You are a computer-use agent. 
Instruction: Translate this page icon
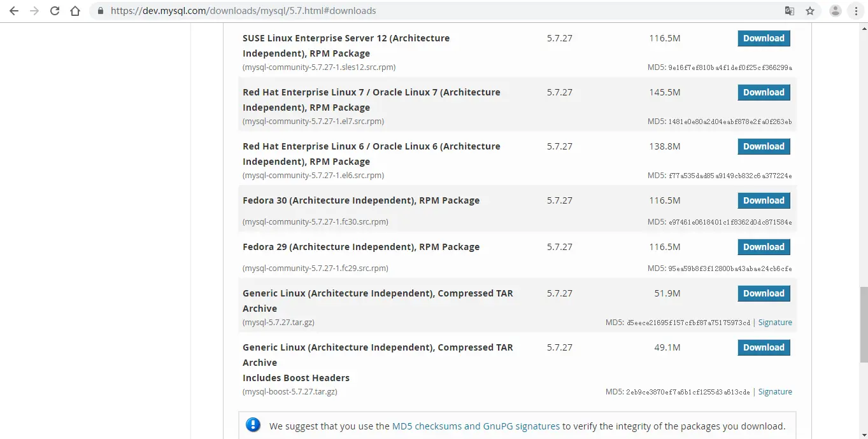pyautogui.click(x=790, y=11)
